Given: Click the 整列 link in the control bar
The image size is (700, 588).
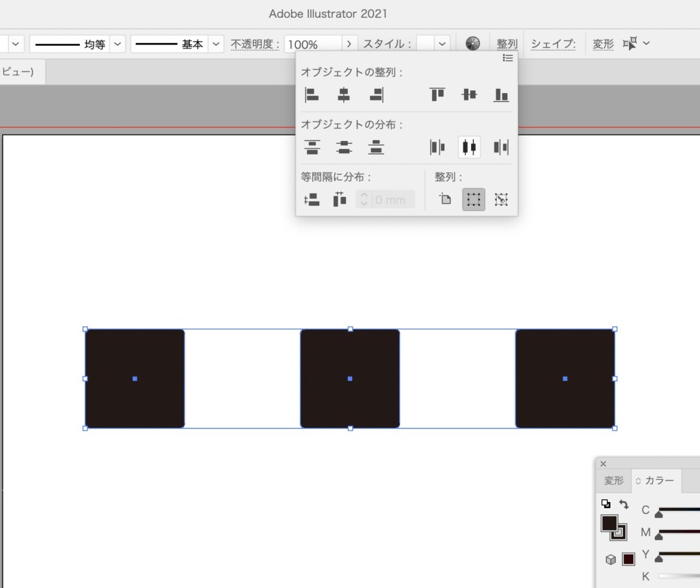Looking at the screenshot, I should 507,44.
